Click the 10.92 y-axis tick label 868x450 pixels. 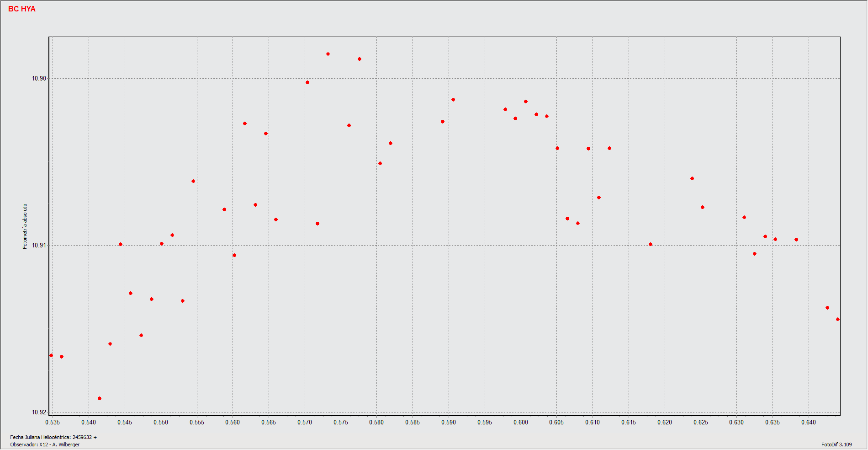click(38, 412)
